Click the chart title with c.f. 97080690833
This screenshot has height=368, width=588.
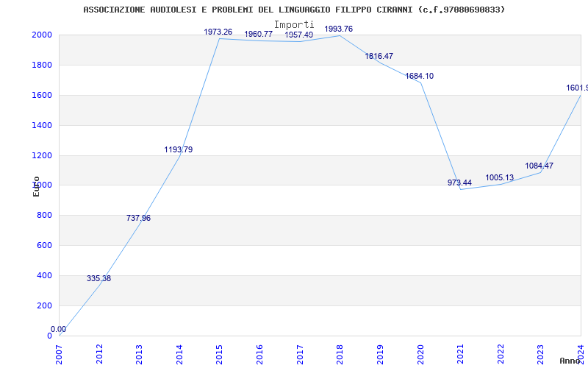pos(294,10)
